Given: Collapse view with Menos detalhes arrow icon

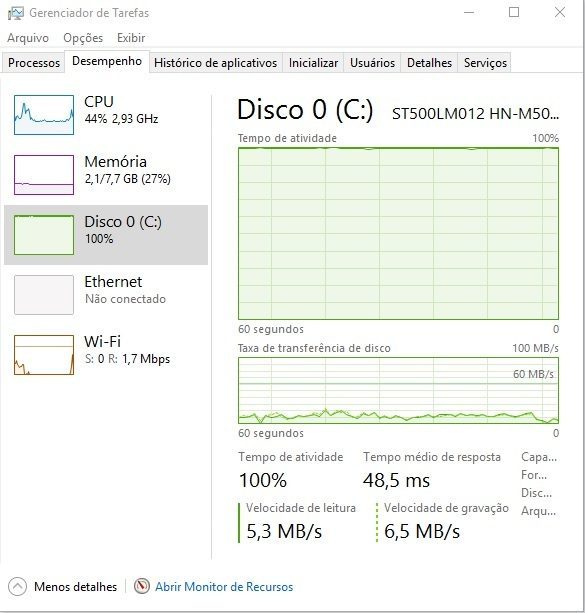Looking at the screenshot, I should [x=17, y=586].
